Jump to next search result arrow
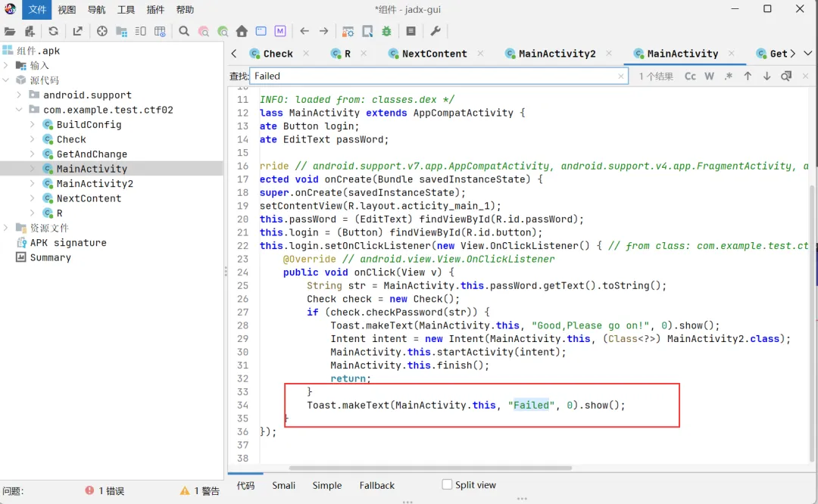 (766, 76)
